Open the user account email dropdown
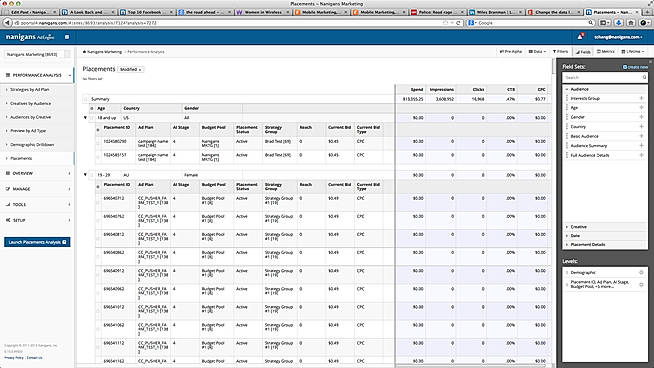Screen dimensions: 654x368 pyautogui.click(x=618, y=37)
